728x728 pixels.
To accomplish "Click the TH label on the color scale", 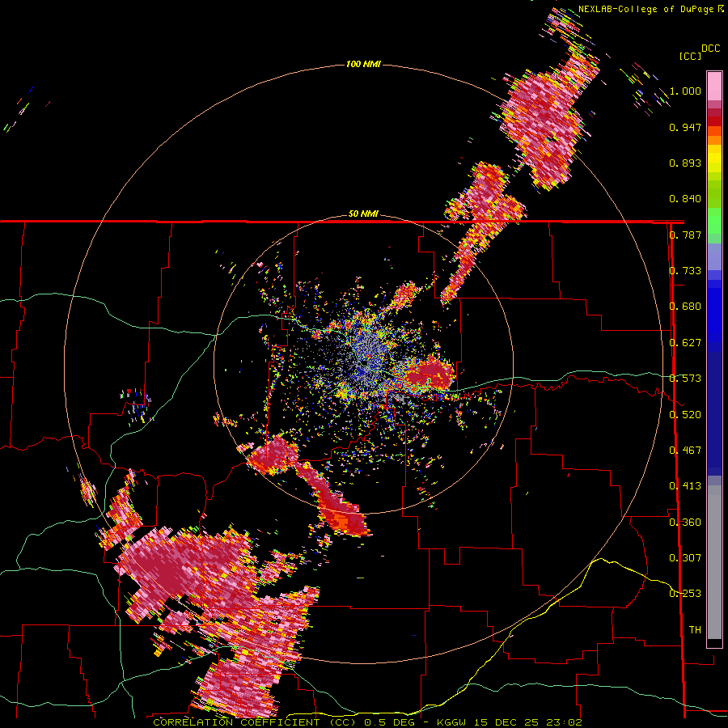I will coord(695,630).
